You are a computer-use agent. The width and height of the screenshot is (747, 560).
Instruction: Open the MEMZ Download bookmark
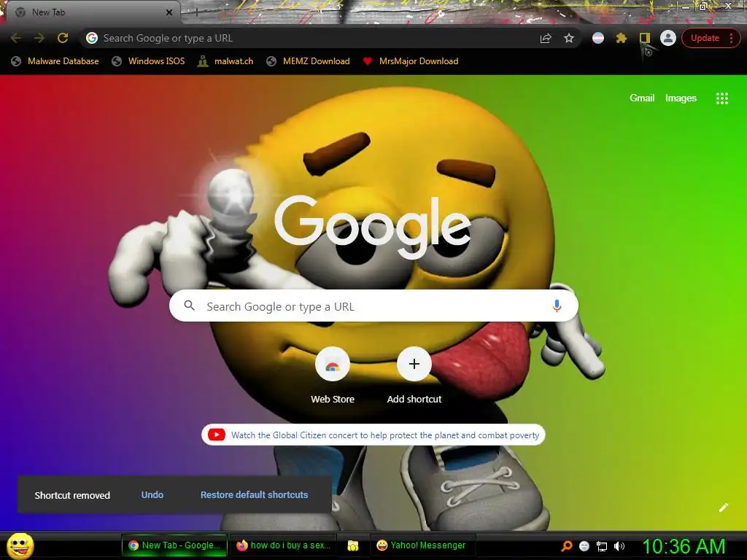[309, 61]
